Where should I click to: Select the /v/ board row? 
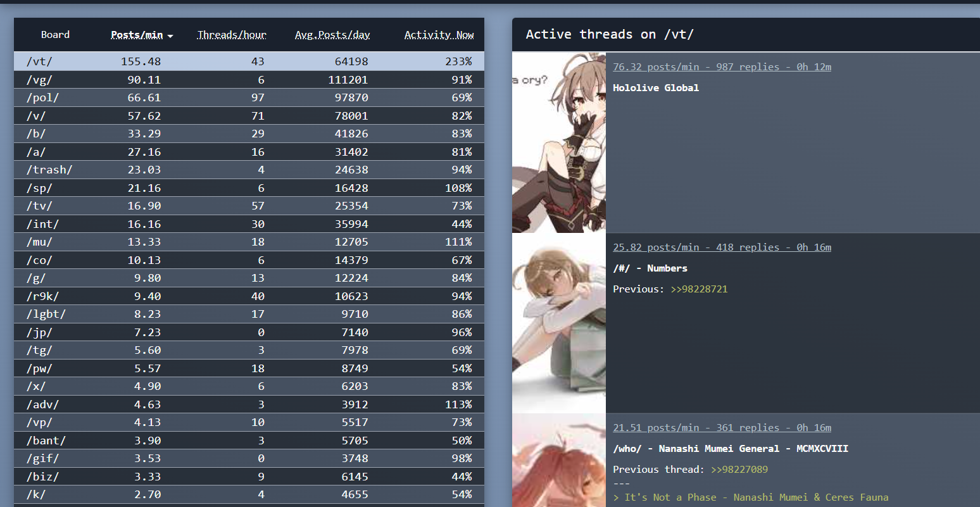[x=249, y=116]
